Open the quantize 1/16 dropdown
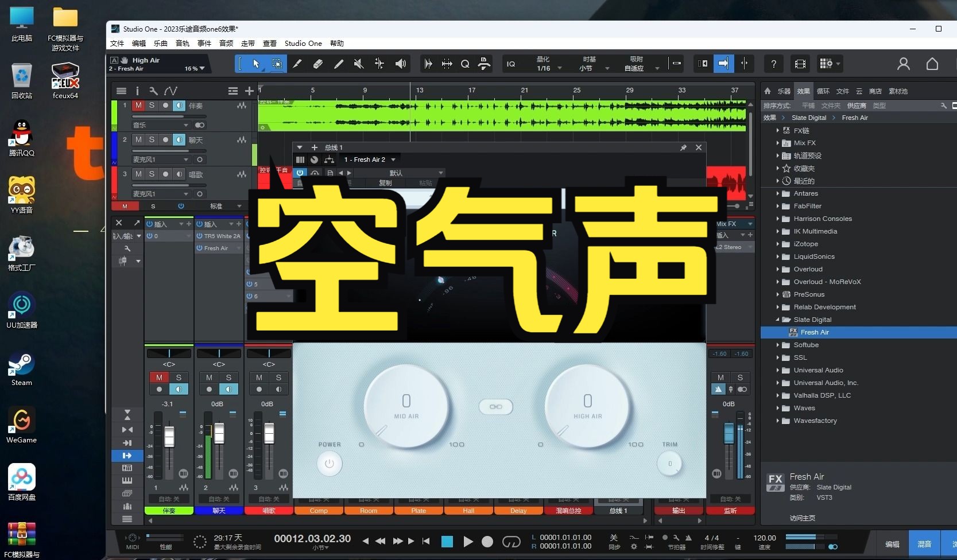The width and height of the screenshot is (957, 560). pos(548,68)
